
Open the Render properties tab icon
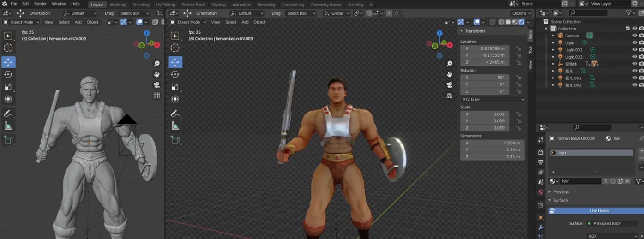(541, 152)
